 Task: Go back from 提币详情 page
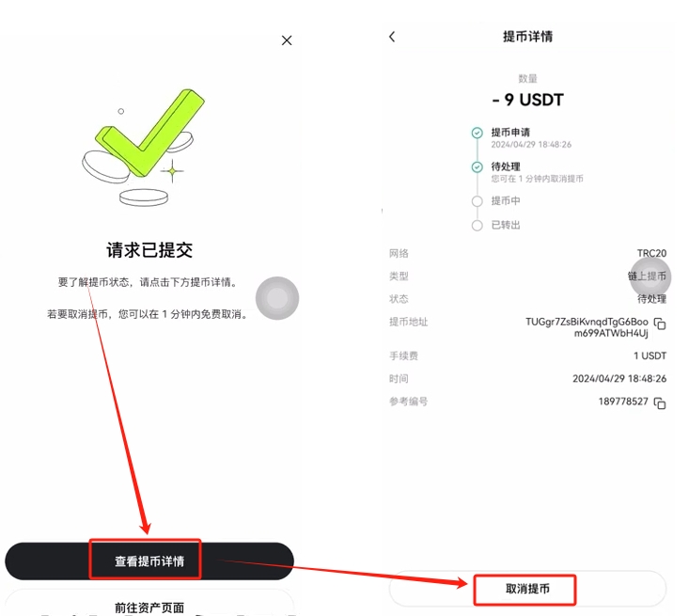pos(392,37)
